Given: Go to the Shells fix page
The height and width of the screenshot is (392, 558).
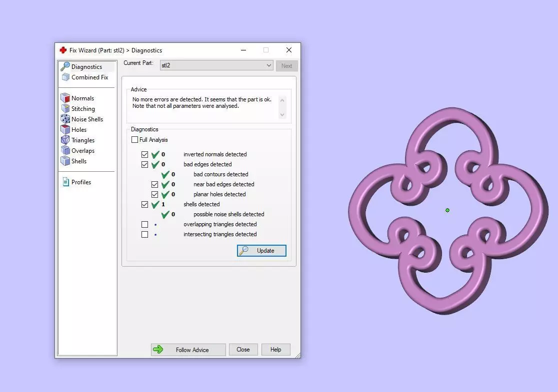Looking at the screenshot, I should (x=79, y=161).
